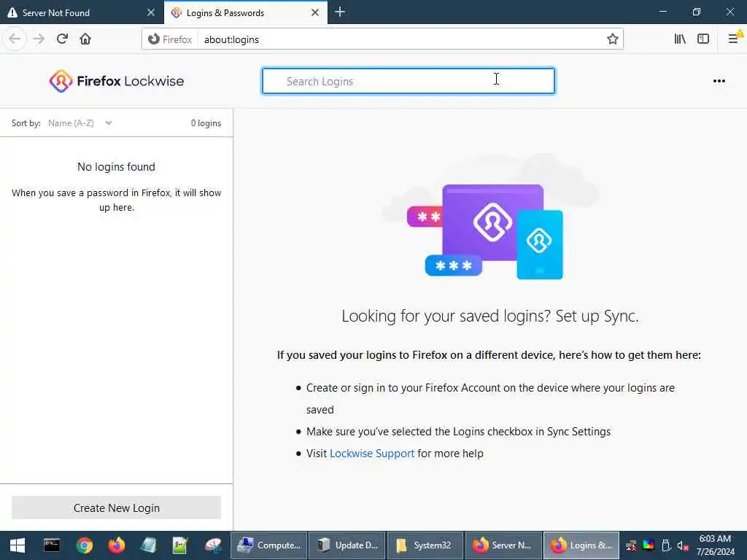Screen dimensions: 747x560
Task: Click the colorful display tray icon
Action: coord(649,545)
